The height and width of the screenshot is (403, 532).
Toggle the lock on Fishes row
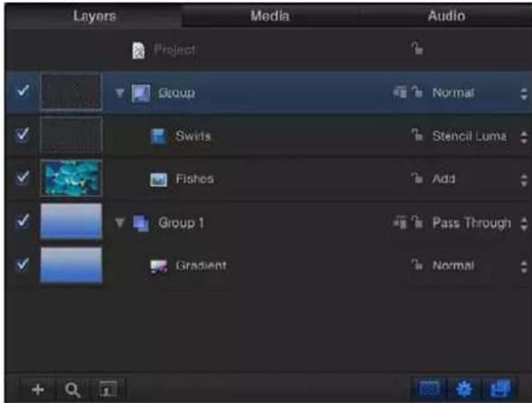(417, 178)
